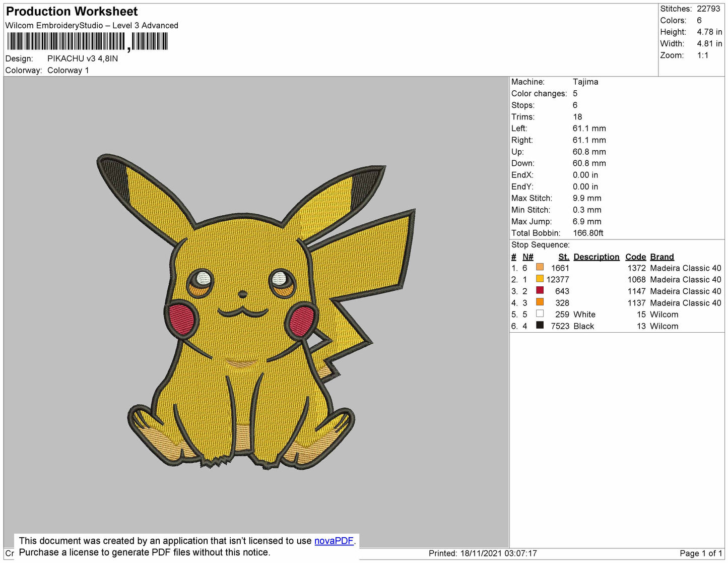The height and width of the screenshot is (563, 728).
Task: Click the Trims value '18'
Action: click(578, 116)
